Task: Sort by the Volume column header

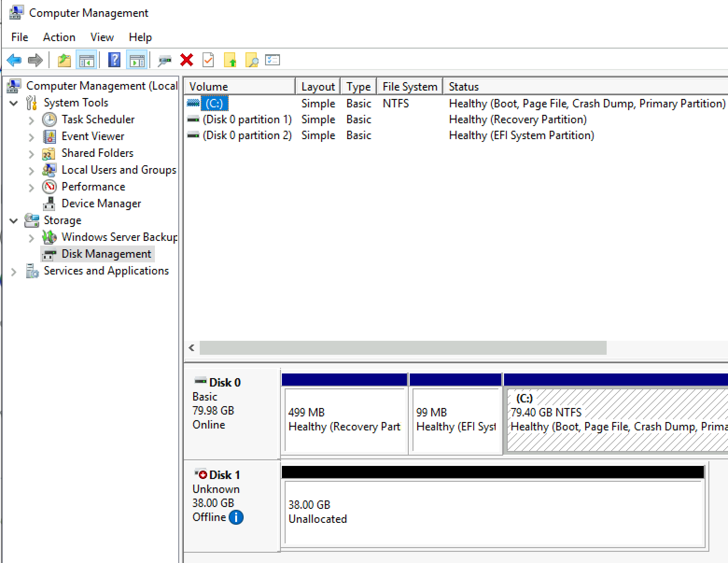Action: click(x=240, y=86)
